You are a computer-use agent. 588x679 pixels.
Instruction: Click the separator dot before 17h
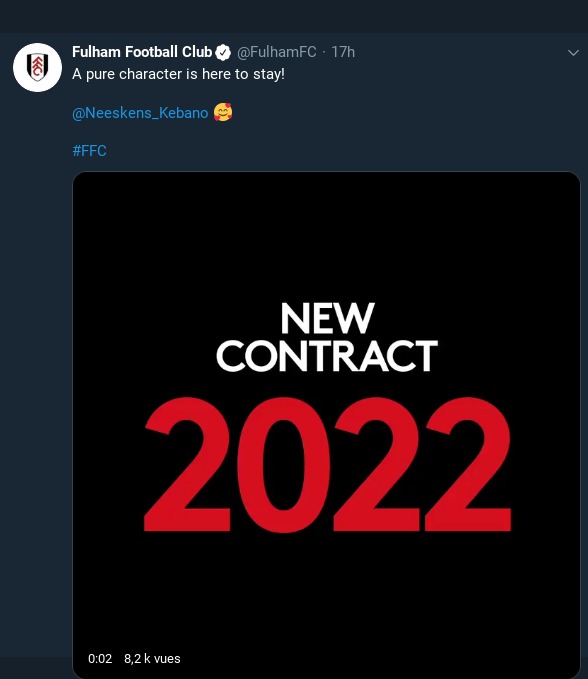click(x=324, y=52)
